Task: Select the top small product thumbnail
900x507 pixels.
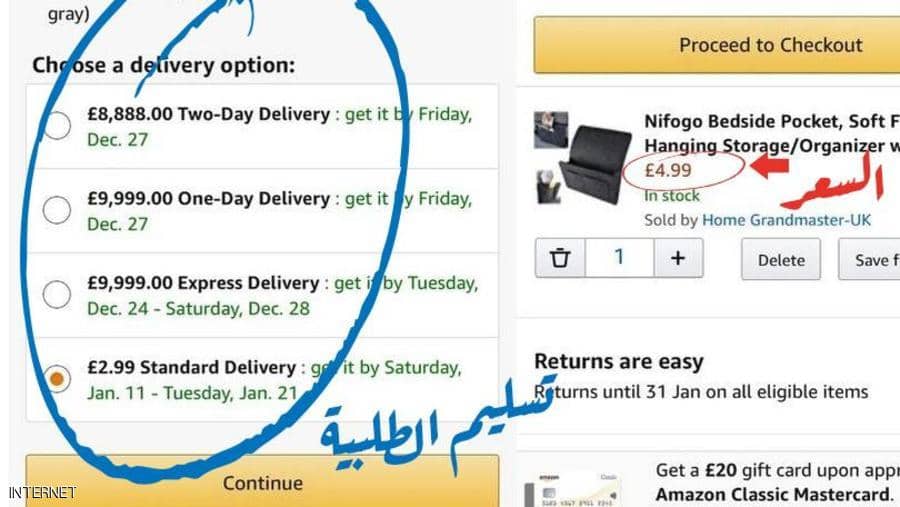Action: pyautogui.click(x=551, y=130)
